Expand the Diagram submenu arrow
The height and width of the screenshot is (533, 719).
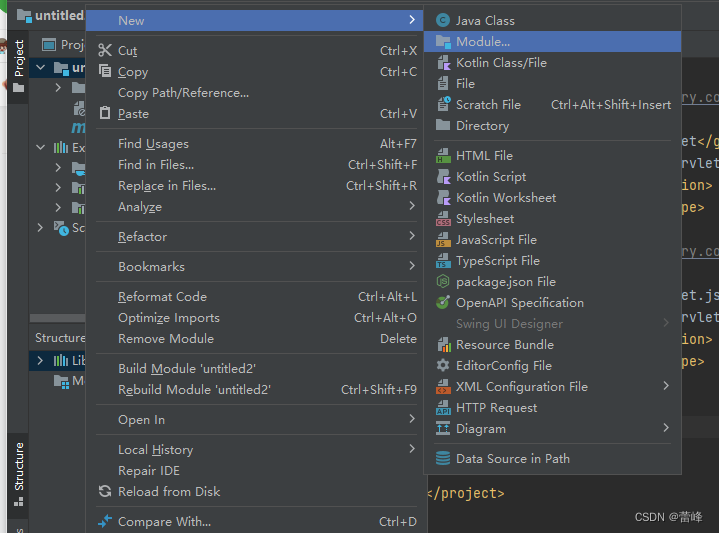point(666,428)
